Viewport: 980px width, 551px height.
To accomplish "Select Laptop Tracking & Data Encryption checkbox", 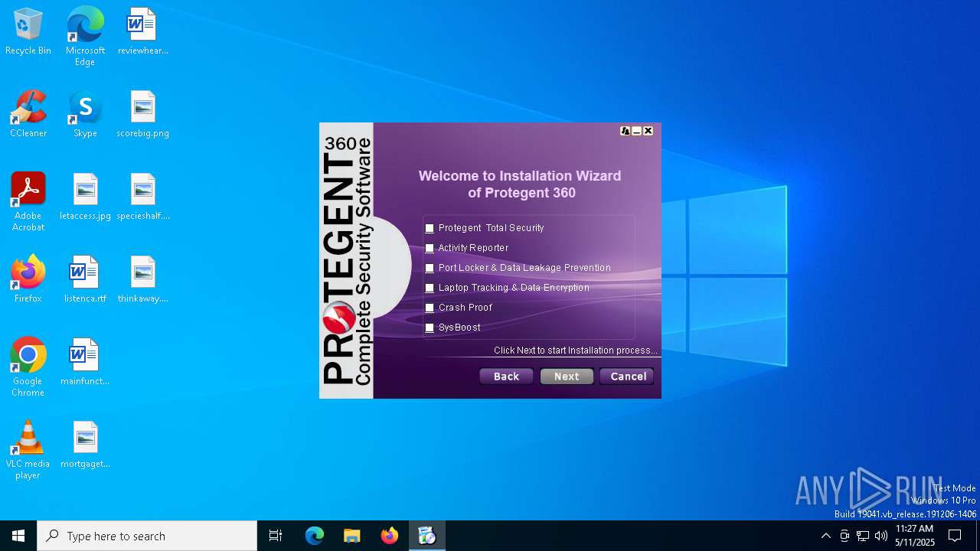I will coord(430,288).
